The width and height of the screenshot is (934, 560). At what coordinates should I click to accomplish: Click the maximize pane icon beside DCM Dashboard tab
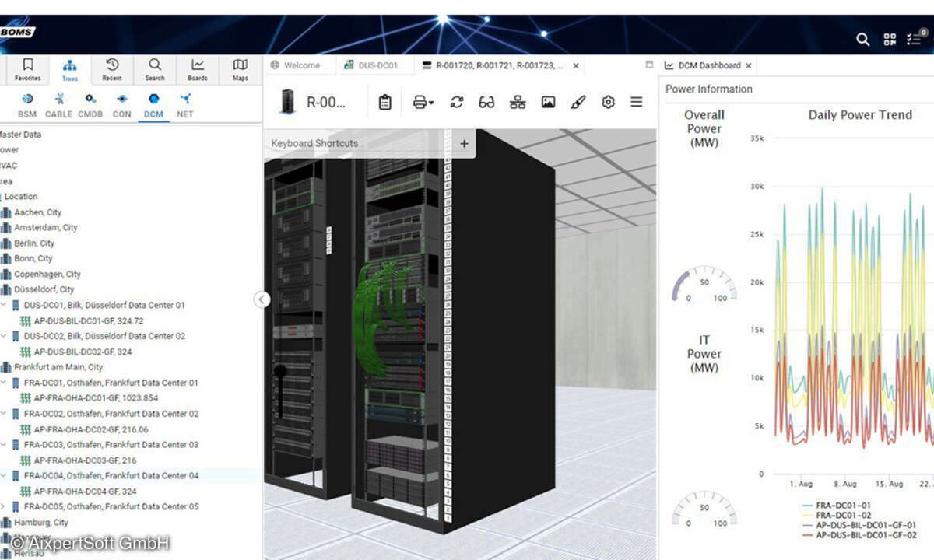(650, 65)
